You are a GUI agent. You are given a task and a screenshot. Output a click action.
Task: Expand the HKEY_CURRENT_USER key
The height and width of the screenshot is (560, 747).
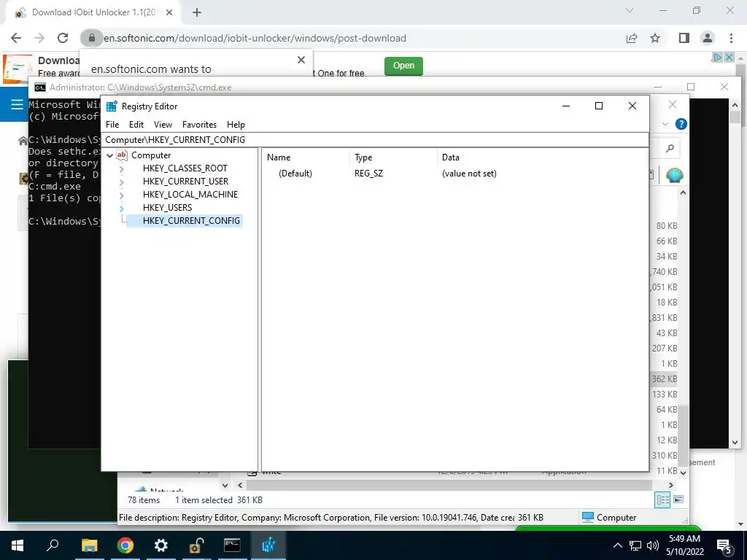[122, 182]
